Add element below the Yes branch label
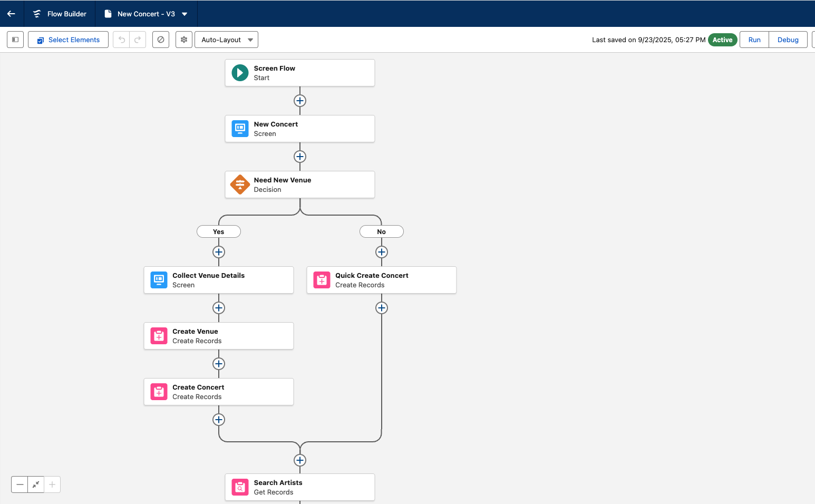 point(219,252)
